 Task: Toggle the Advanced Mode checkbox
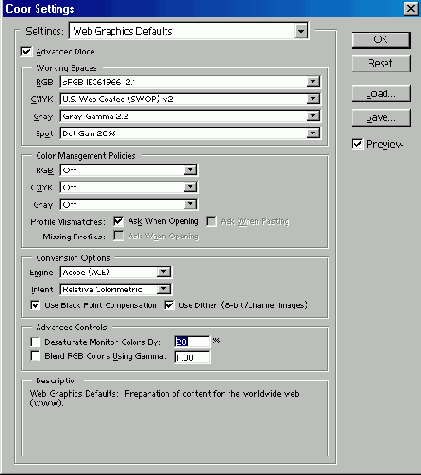pos(26,52)
